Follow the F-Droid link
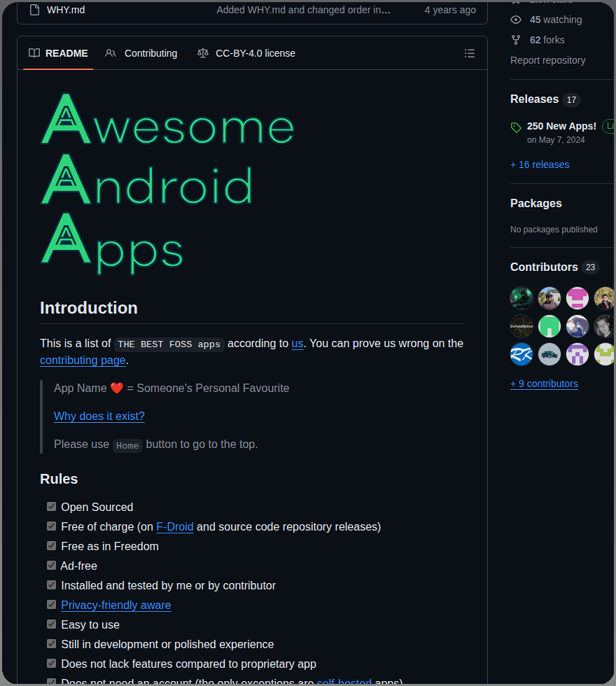616x686 pixels. coord(174,526)
